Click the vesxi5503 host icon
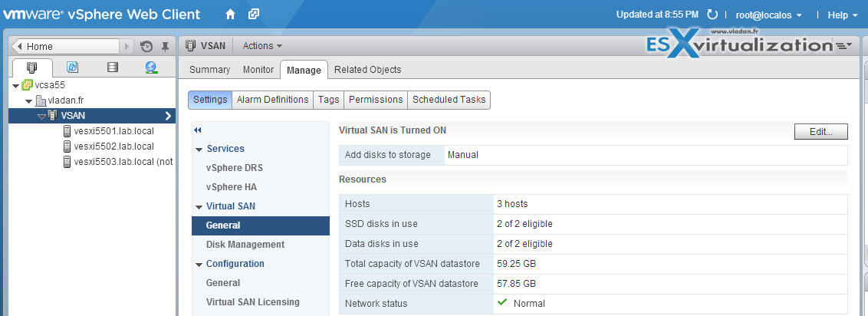 coord(67,162)
